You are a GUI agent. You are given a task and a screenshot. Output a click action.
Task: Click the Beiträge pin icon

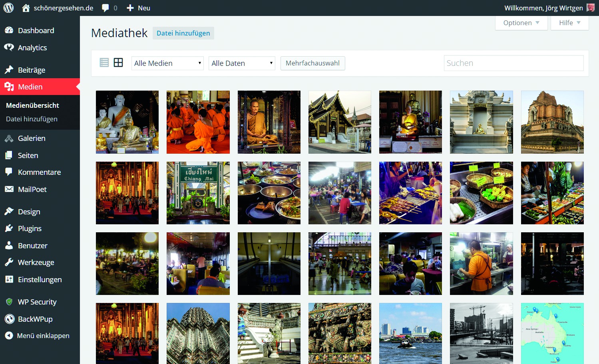tap(9, 70)
